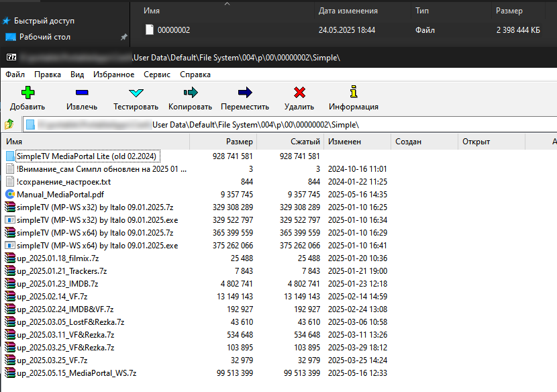Sort 7-Zip list by Сжатый column
Screen dimensions: 557x392
click(x=290, y=142)
